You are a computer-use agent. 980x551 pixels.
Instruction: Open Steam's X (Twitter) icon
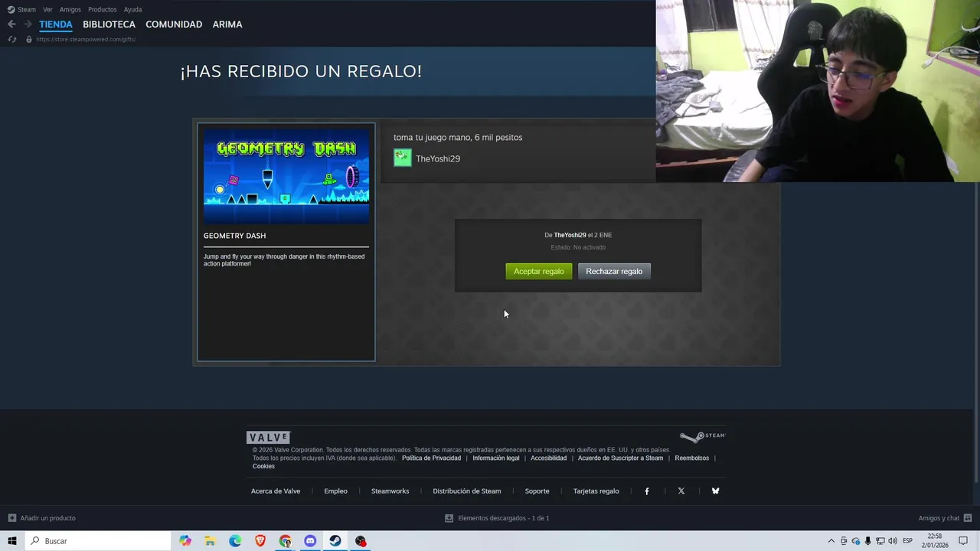click(x=681, y=491)
